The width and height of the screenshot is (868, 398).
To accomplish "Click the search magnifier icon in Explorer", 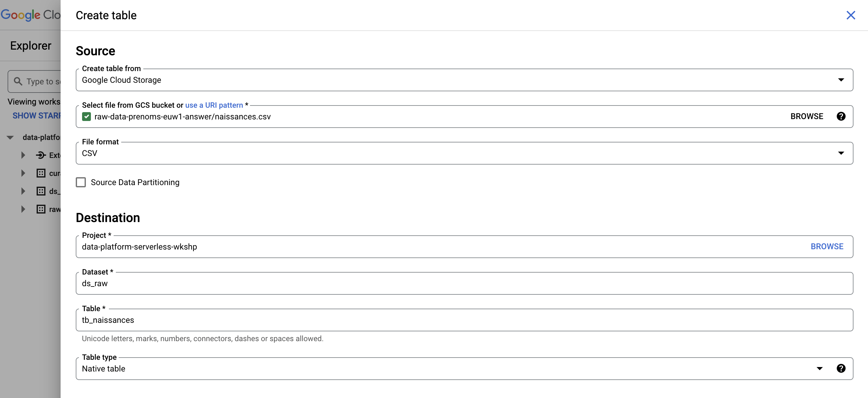I will pyautogui.click(x=18, y=81).
